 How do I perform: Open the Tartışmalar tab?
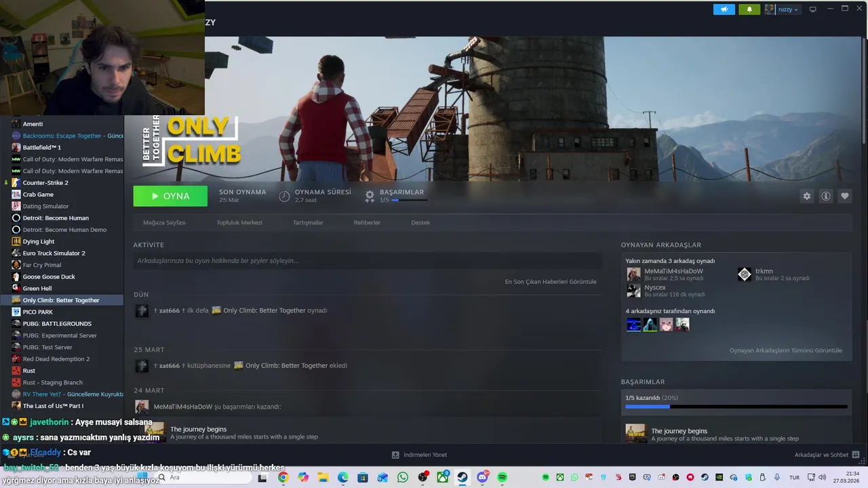click(308, 222)
